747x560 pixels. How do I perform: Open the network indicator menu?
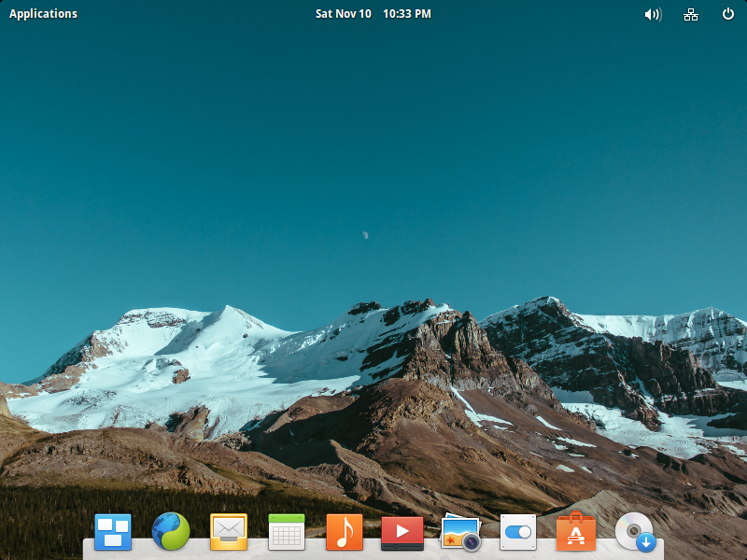tap(691, 14)
